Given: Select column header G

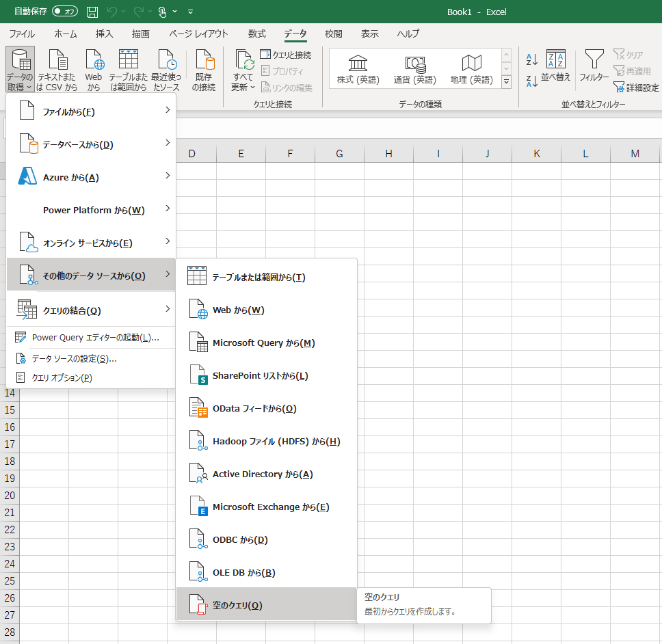Looking at the screenshot, I should 339,154.
